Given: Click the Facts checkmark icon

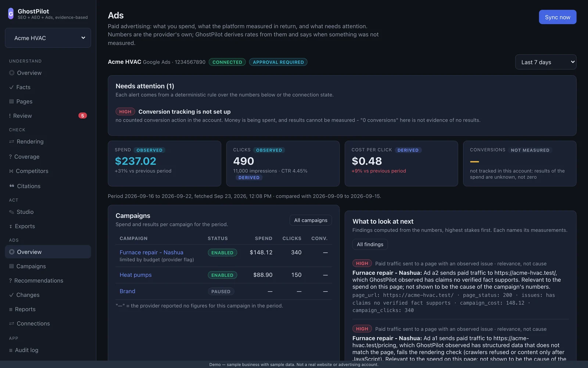Looking at the screenshot, I should (11, 87).
